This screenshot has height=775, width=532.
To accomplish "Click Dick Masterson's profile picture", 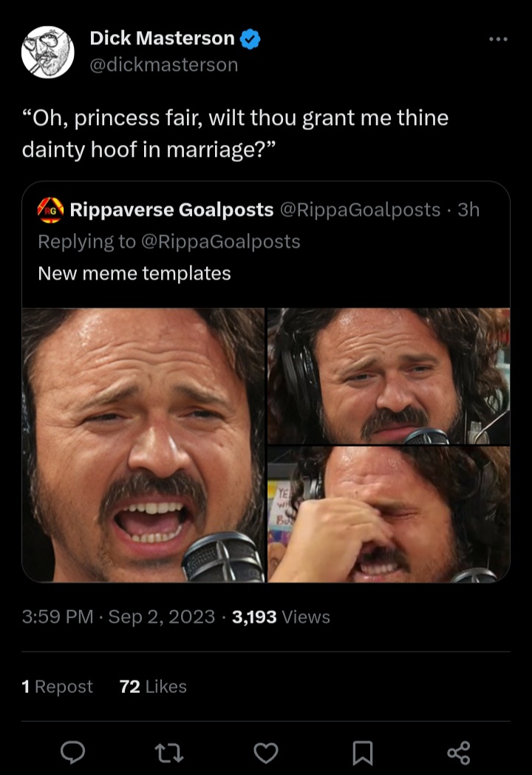I will click(47, 49).
